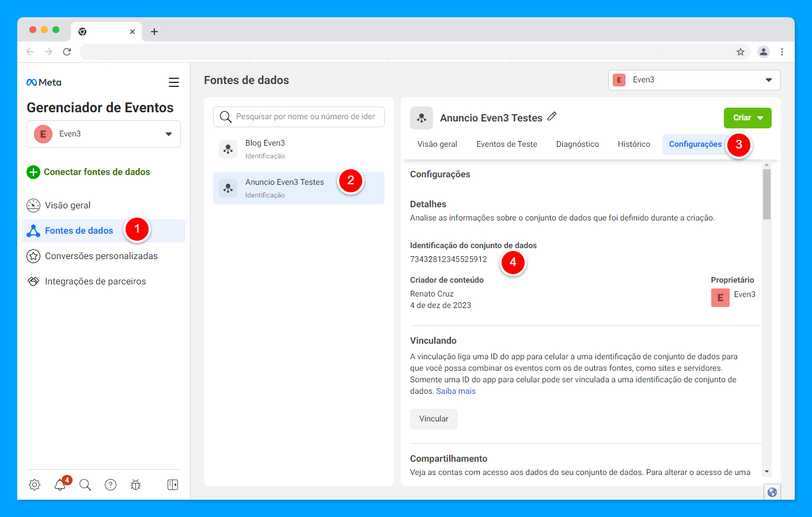Follow the Saiba mais link

[456, 391]
